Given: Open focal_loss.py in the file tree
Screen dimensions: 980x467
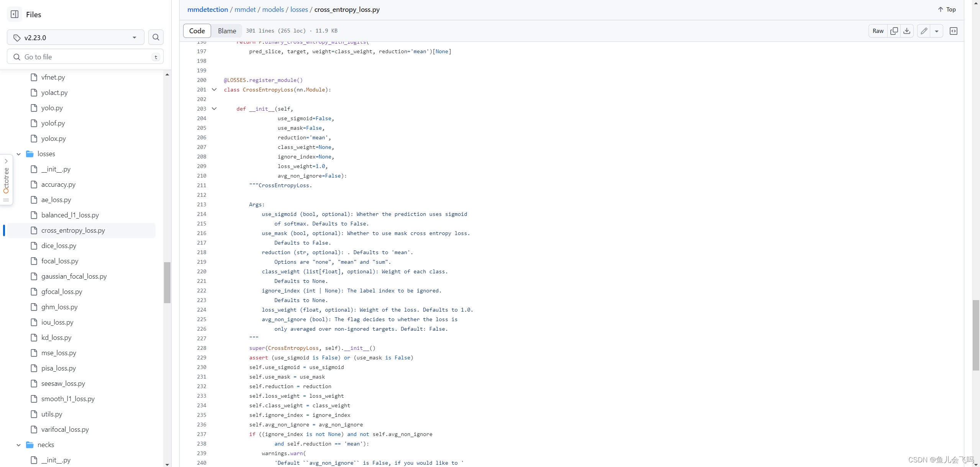Looking at the screenshot, I should [x=60, y=261].
